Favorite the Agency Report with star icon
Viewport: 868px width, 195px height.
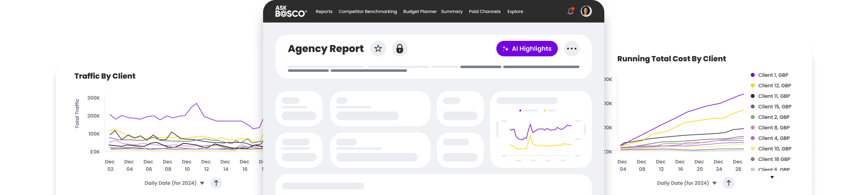(x=378, y=49)
